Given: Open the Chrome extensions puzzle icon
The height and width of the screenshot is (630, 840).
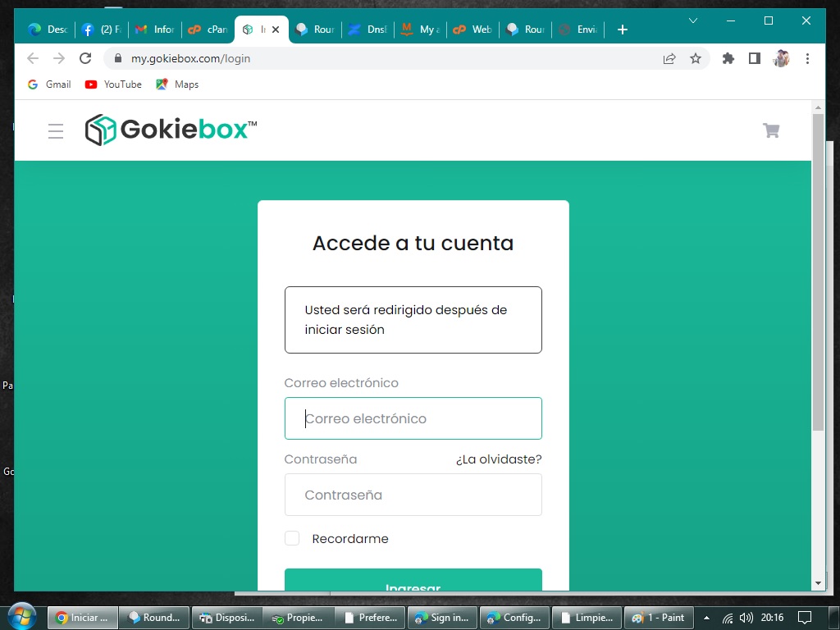Looking at the screenshot, I should tap(728, 58).
